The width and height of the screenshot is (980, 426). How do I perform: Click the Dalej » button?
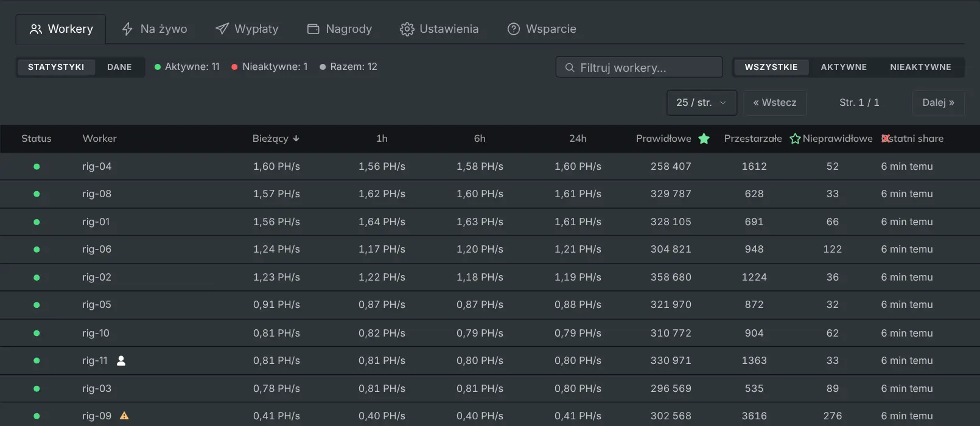[x=938, y=102]
